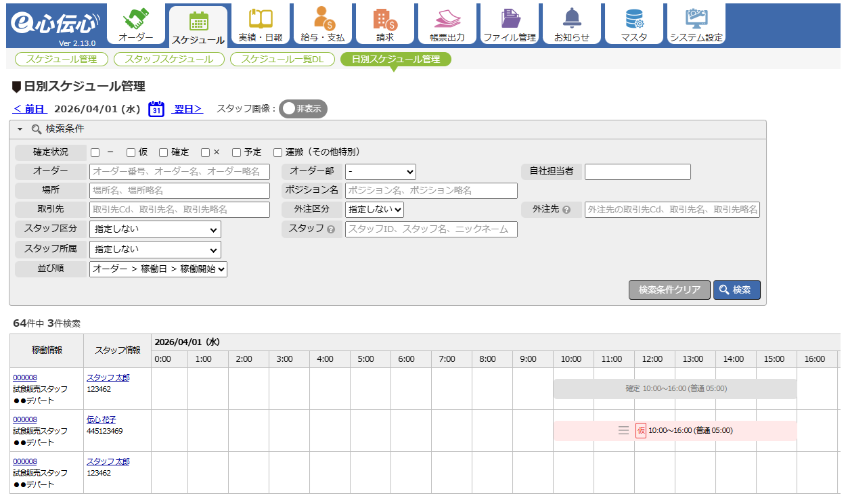Screen dimensions: 850x504
Task: Open the スケジュール calendar tab
Action: pos(198,26)
